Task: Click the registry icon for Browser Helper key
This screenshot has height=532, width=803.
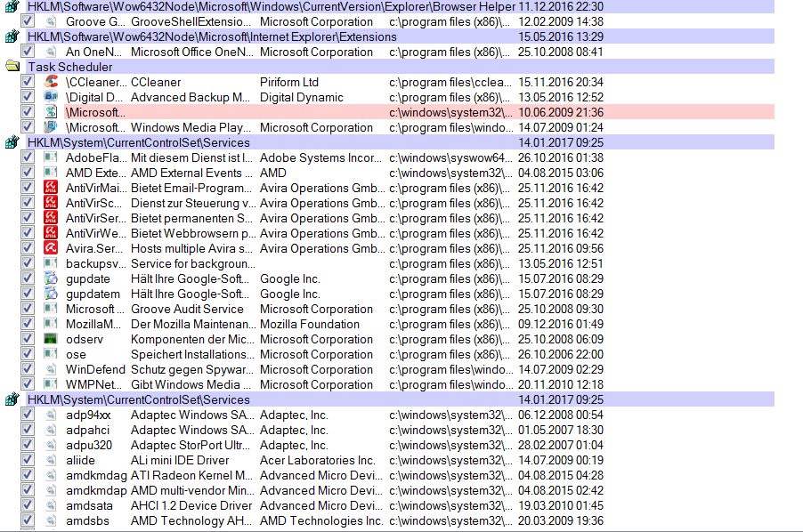Action: (12, 6)
